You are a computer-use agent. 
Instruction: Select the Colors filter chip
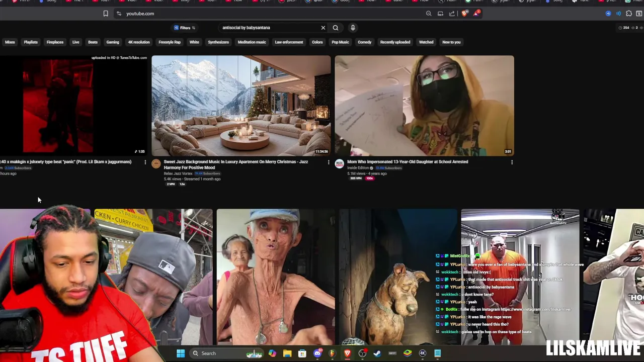pyautogui.click(x=317, y=42)
